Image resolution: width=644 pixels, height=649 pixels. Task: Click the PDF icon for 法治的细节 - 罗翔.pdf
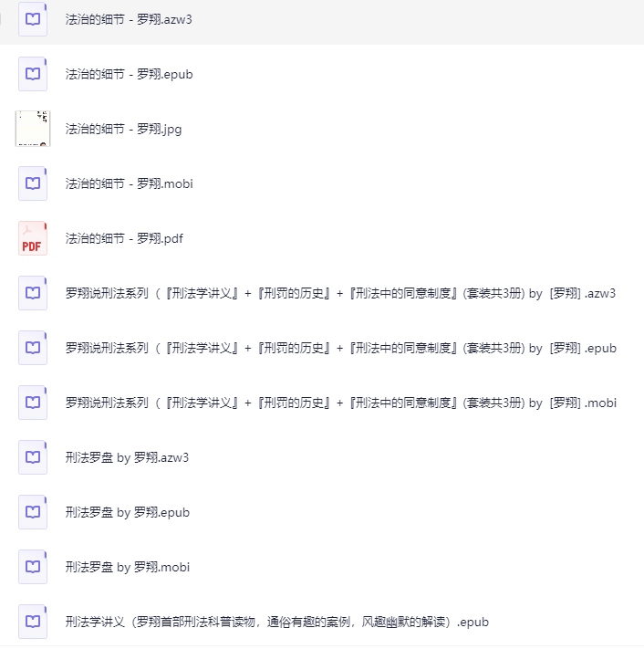pyautogui.click(x=33, y=238)
